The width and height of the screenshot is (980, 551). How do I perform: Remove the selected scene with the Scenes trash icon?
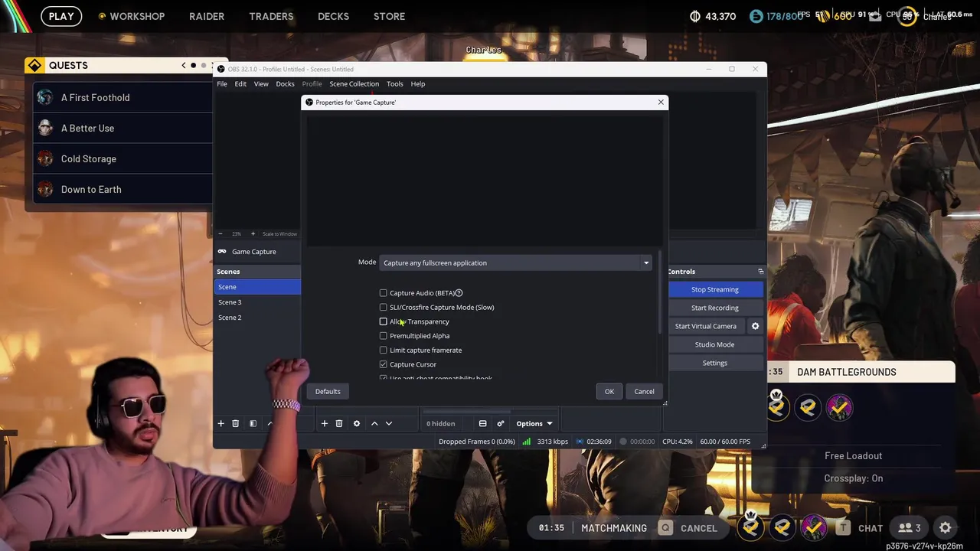pyautogui.click(x=236, y=423)
